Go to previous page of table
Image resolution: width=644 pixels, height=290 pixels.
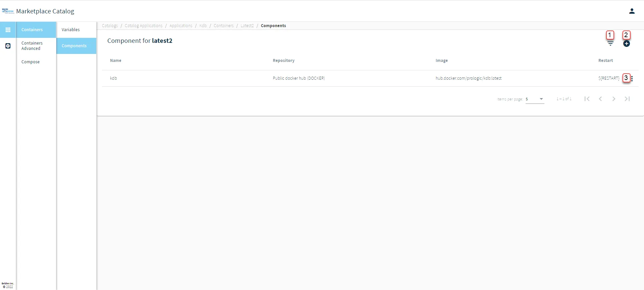point(600,99)
